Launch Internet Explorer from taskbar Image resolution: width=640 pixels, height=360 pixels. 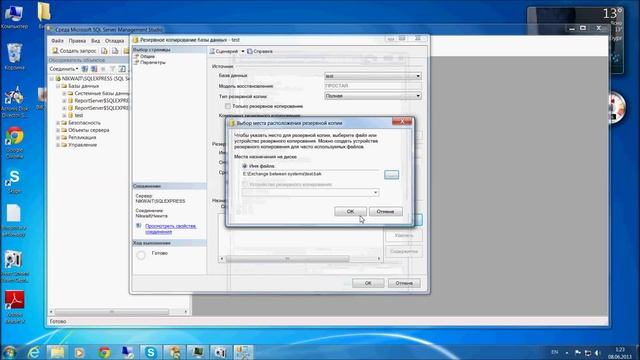click(34, 352)
